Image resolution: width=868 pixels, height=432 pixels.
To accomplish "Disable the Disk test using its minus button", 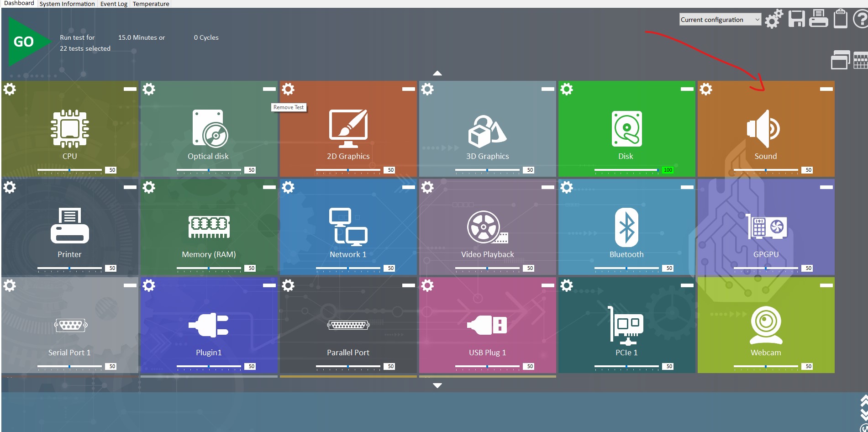I will pyautogui.click(x=687, y=89).
